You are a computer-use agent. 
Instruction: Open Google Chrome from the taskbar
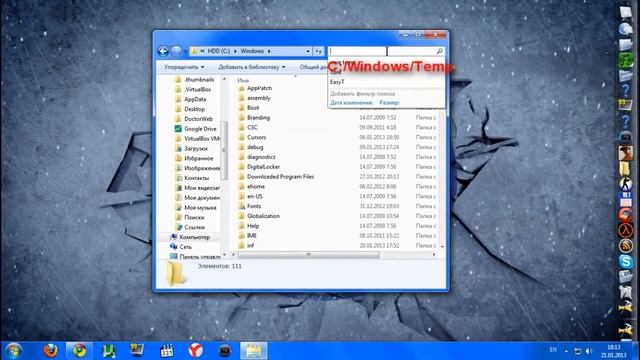point(80,351)
